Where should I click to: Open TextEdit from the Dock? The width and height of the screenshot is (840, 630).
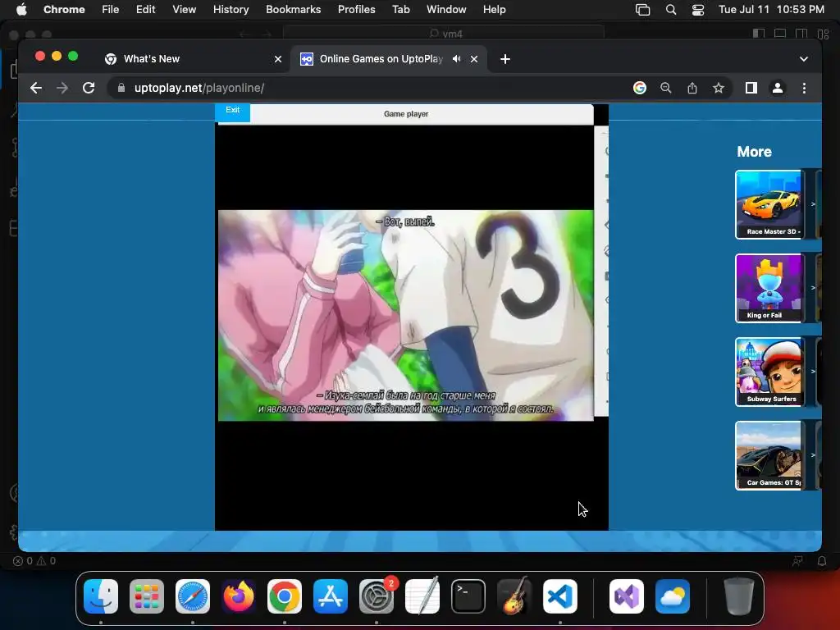[x=422, y=596]
